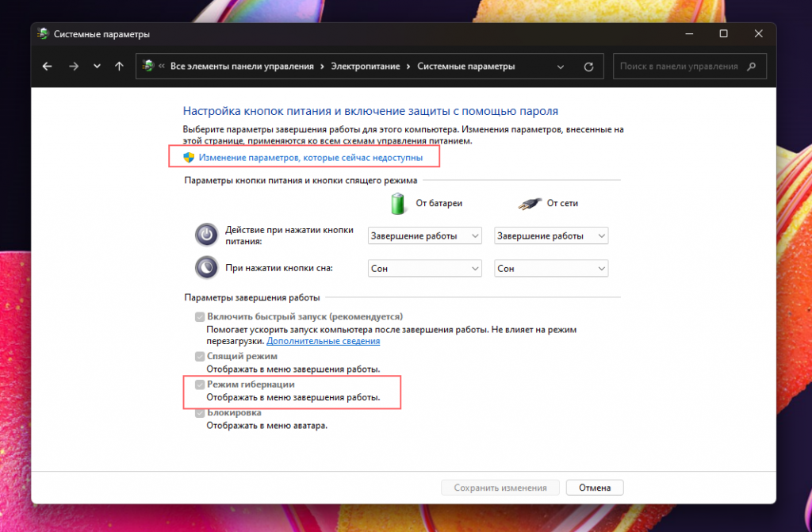Viewport: 812px width, 532px height.
Task: Open sleep button dropdown under «От батареи»
Action: point(425,268)
